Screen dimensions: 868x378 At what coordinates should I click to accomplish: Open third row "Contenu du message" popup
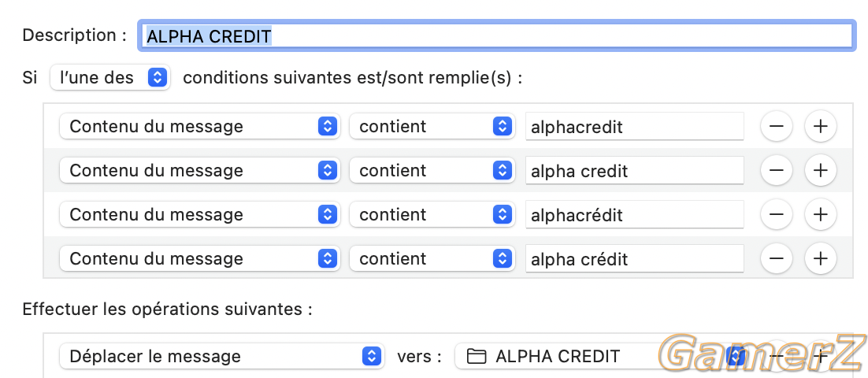199,214
